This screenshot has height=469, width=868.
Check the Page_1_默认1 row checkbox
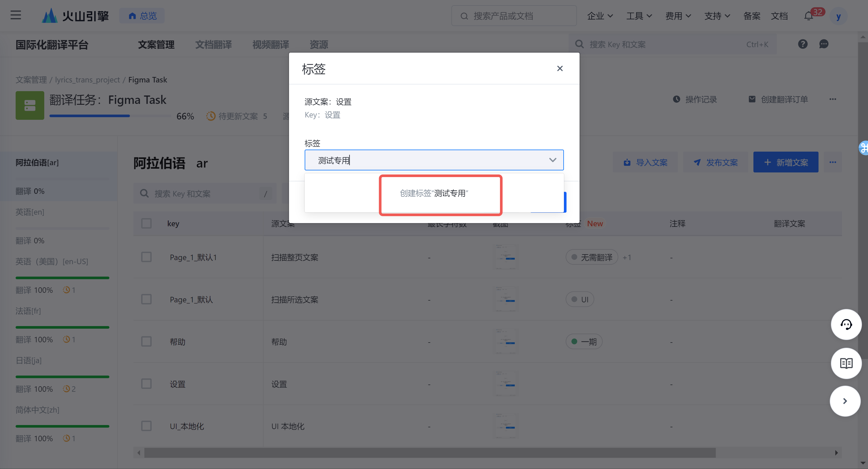[x=146, y=257]
